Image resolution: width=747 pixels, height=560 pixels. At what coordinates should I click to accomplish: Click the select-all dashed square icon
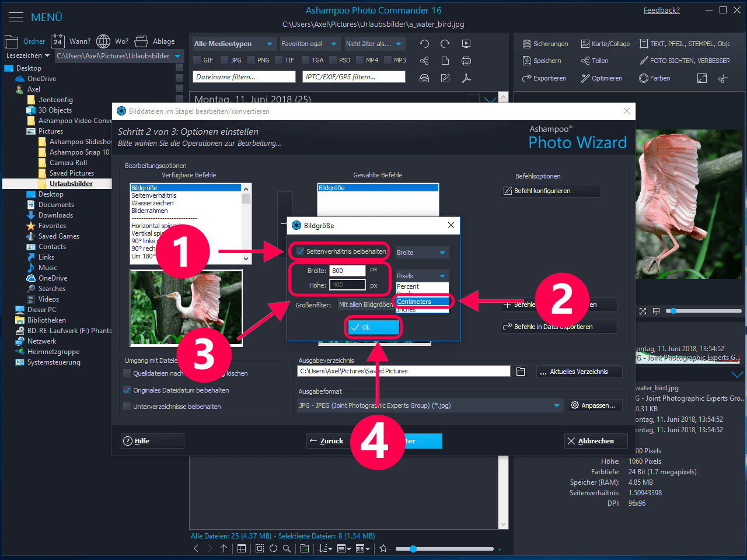[260, 548]
